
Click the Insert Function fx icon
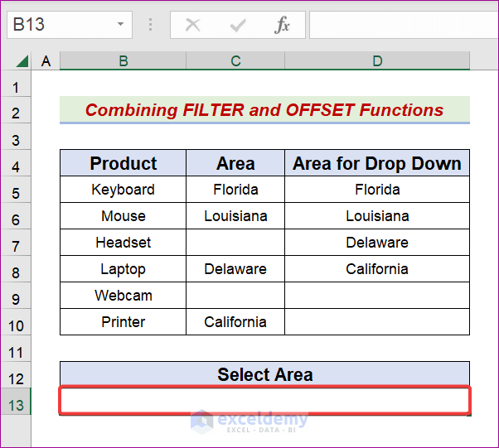point(282,25)
